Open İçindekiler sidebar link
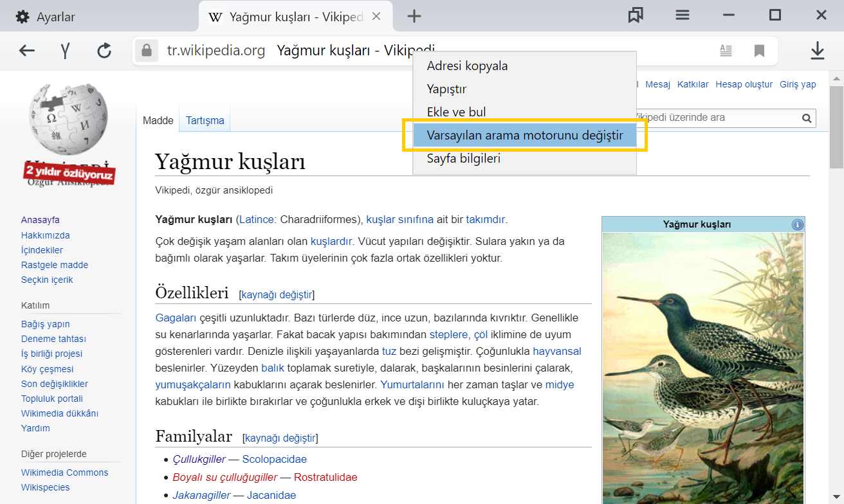 [x=42, y=250]
